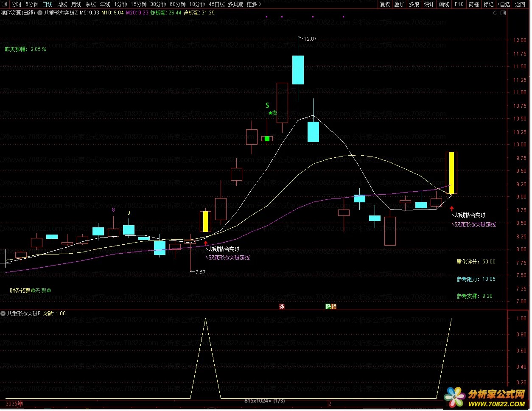The width and height of the screenshot is (532, 411).
Task: Click the month 2 timeline marker
Action: pos(330,404)
